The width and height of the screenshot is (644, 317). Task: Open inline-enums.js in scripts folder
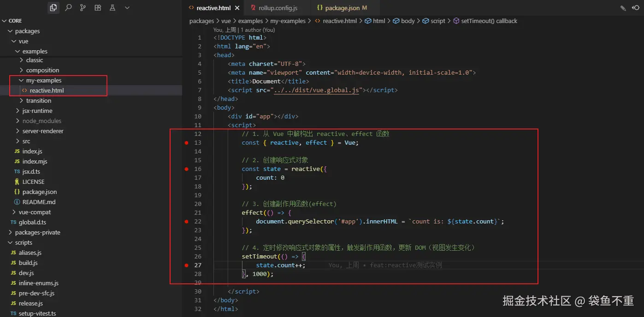[39, 283]
